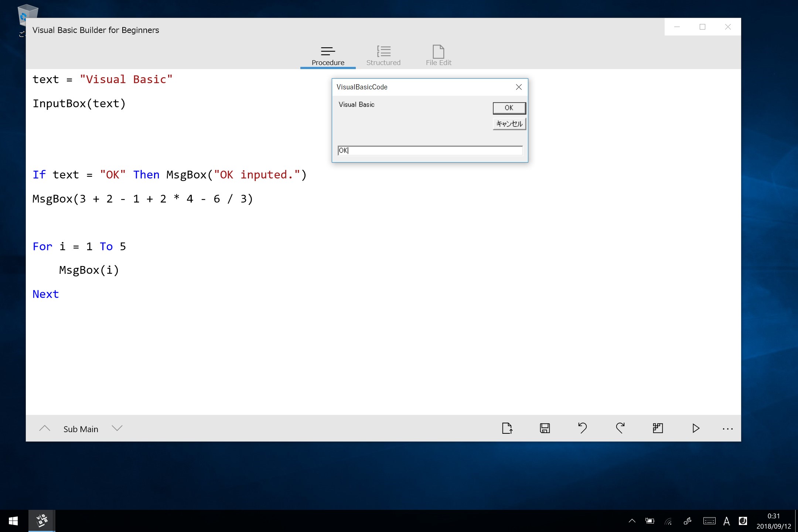Open the Windows Start menu
Image resolution: width=798 pixels, height=532 pixels.
point(13,521)
